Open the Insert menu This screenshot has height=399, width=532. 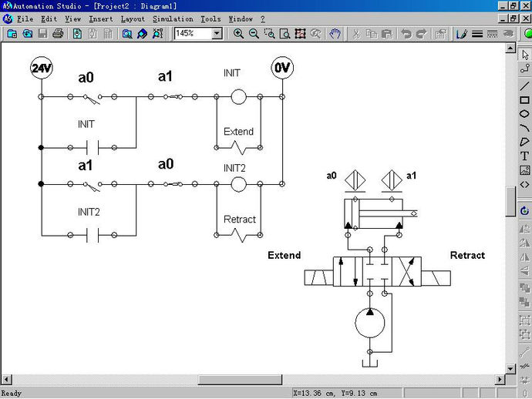tap(101, 19)
